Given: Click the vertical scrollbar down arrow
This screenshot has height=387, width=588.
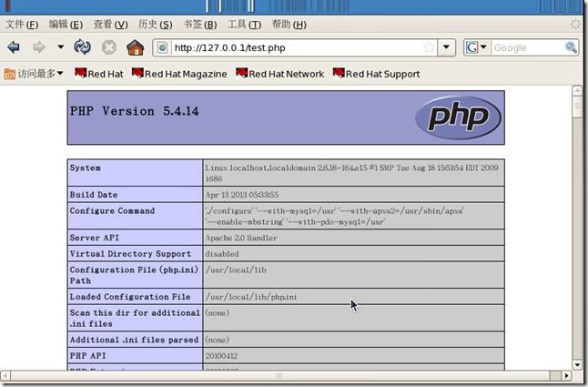Looking at the screenshot, I should click(577, 364).
